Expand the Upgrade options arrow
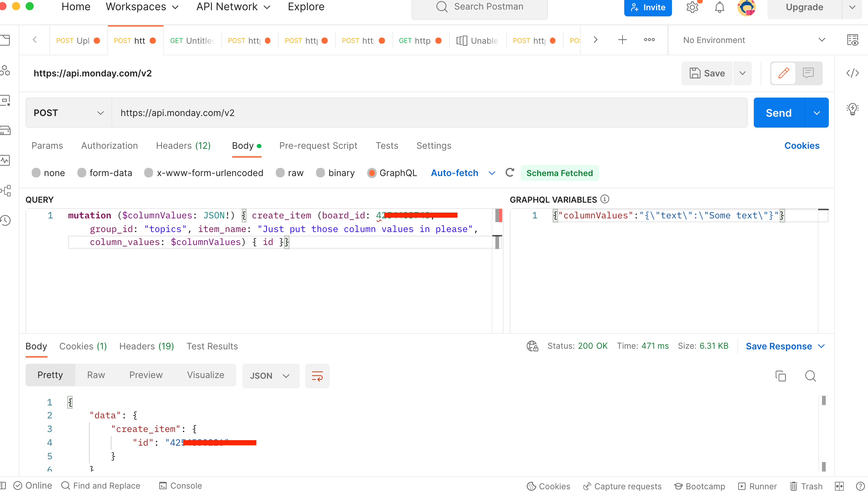 coord(852,7)
